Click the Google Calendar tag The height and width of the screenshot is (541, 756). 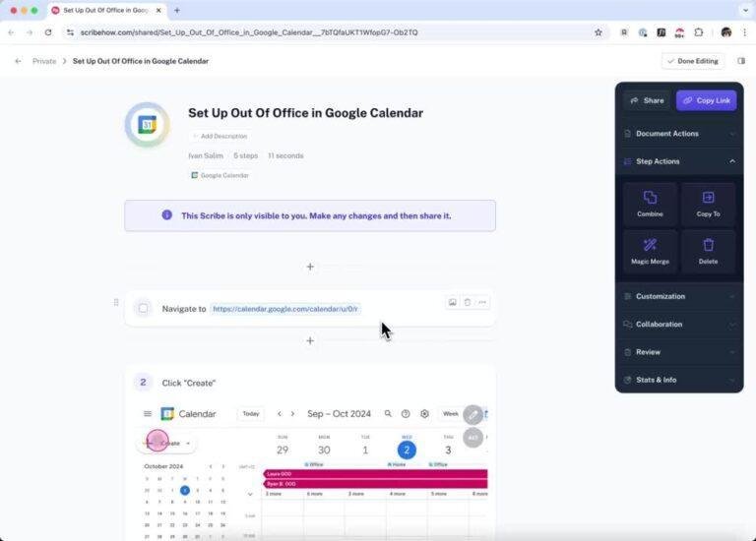(220, 175)
